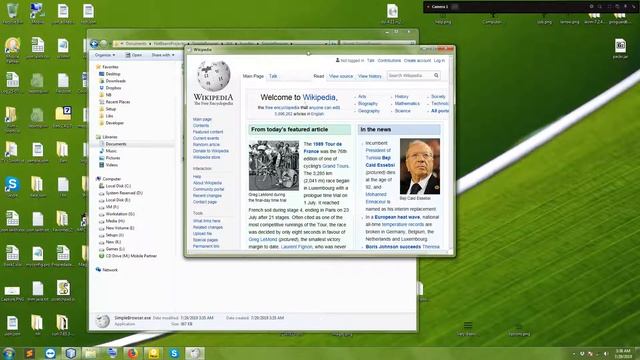Open the Contributions link at top
This screenshot has height=360, width=640.
pyautogui.click(x=389, y=60)
